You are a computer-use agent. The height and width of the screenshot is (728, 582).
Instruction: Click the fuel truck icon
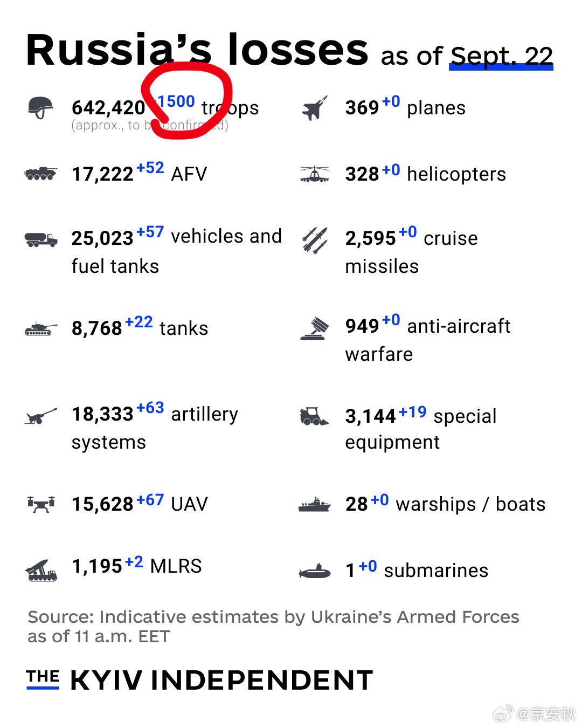point(41,239)
